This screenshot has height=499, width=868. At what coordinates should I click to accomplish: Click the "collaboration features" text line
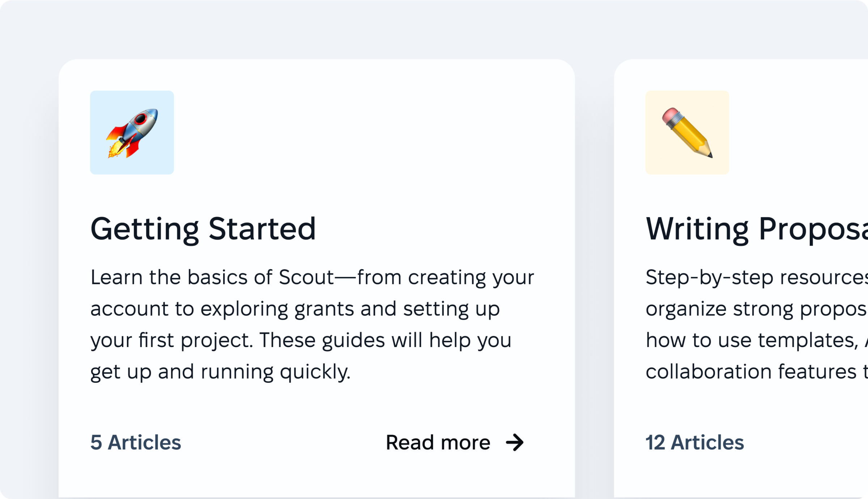[x=756, y=372]
